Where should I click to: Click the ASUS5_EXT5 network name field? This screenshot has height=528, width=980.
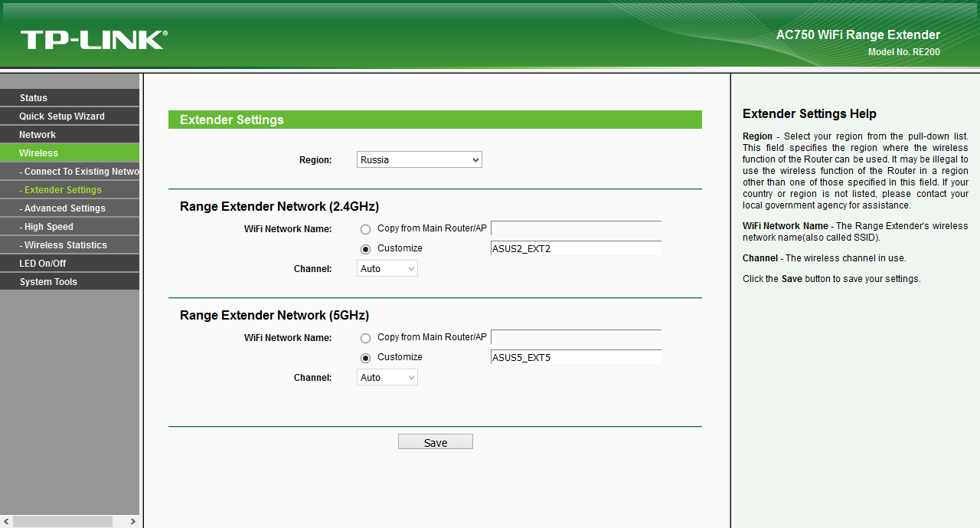click(x=576, y=357)
